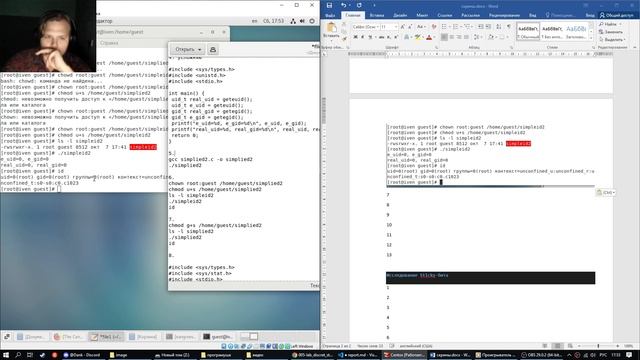
Task: Redo action in Word quick access toolbar
Action: point(359,5)
